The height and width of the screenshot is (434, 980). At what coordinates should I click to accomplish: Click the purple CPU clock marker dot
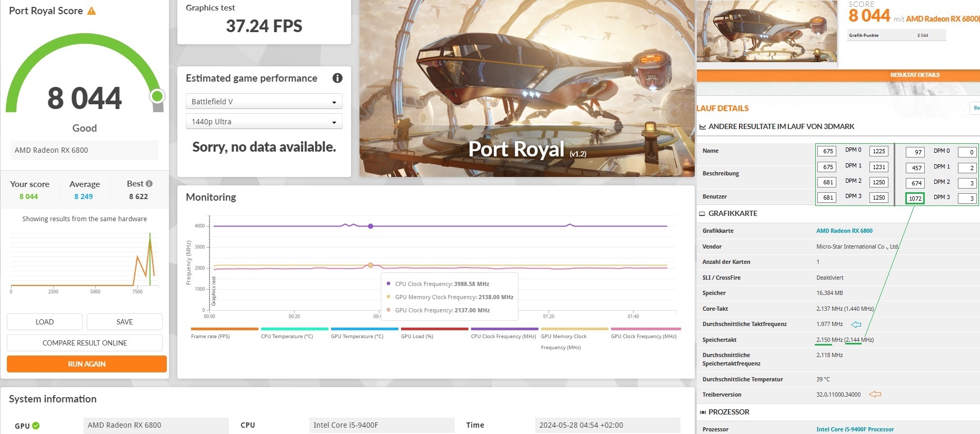(371, 226)
